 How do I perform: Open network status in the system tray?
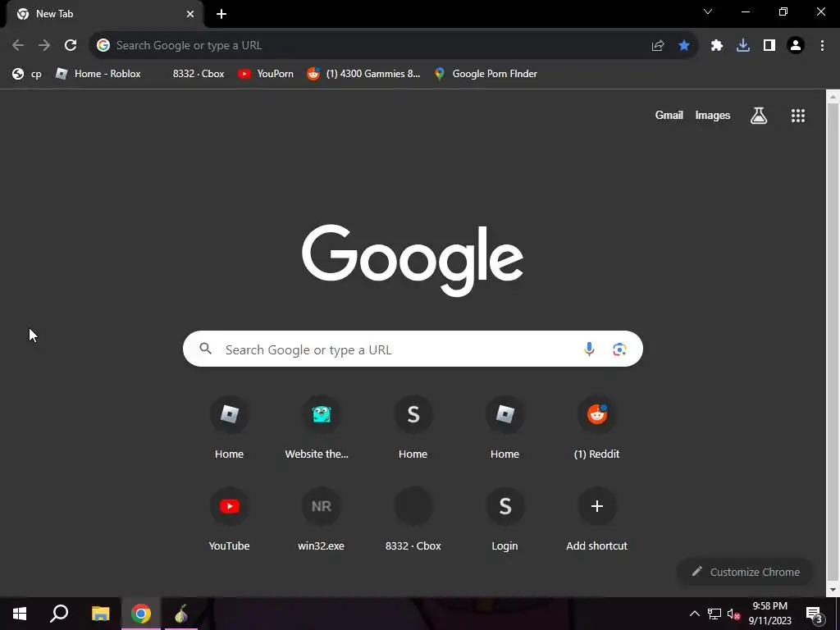(714, 614)
